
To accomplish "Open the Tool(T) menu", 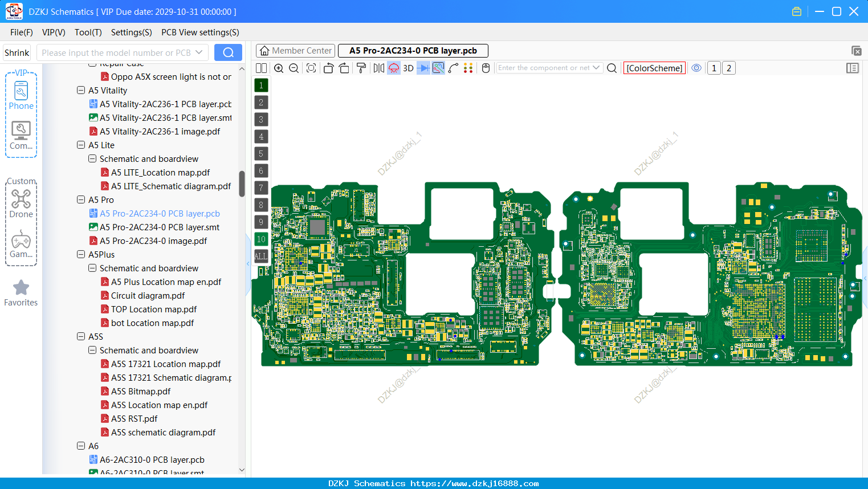I will click(x=88, y=32).
